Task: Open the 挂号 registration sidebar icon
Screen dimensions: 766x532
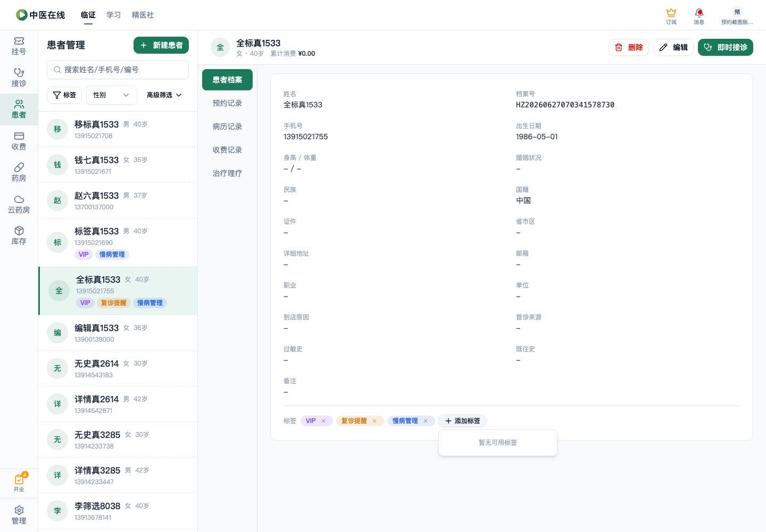Action: 19,46
